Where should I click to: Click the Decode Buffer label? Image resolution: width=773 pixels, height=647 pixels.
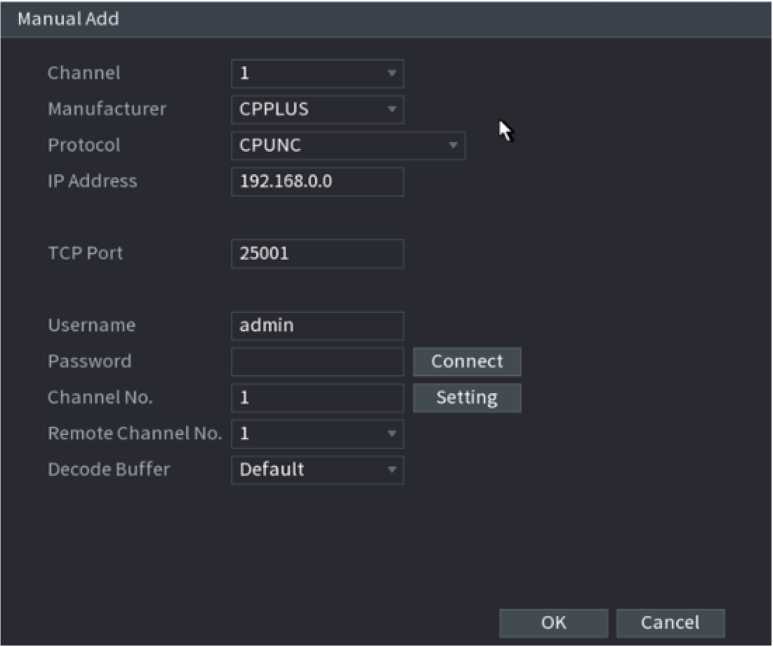click(109, 469)
